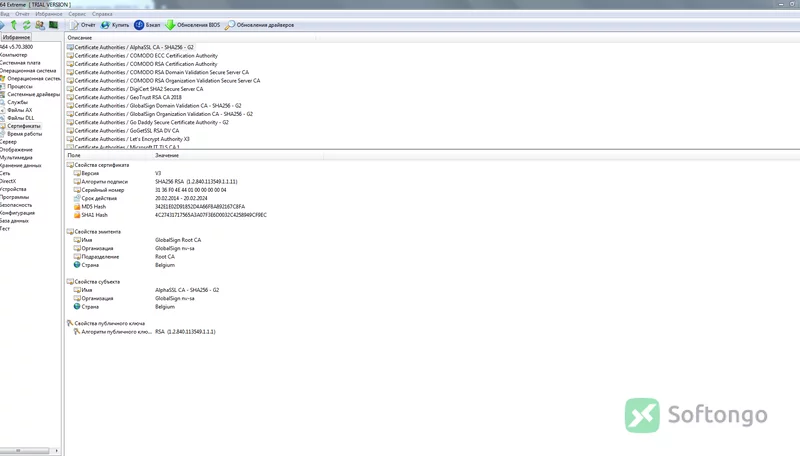
Task: Select Устройства in the sidebar tree
Action: click(x=13, y=189)
